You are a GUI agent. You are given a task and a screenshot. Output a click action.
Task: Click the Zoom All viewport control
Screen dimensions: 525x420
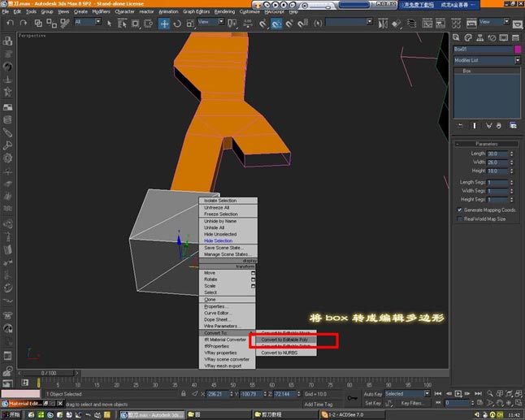pos(500,393)
